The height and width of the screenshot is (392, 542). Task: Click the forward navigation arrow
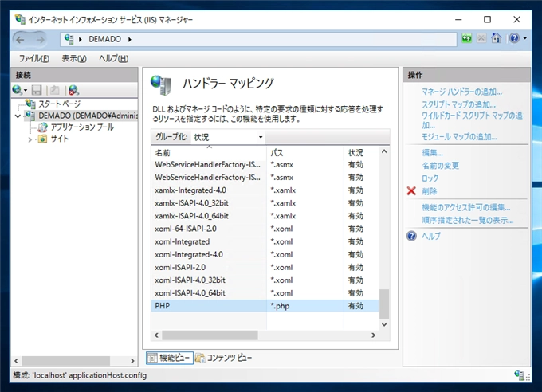[x=41, y=40]
